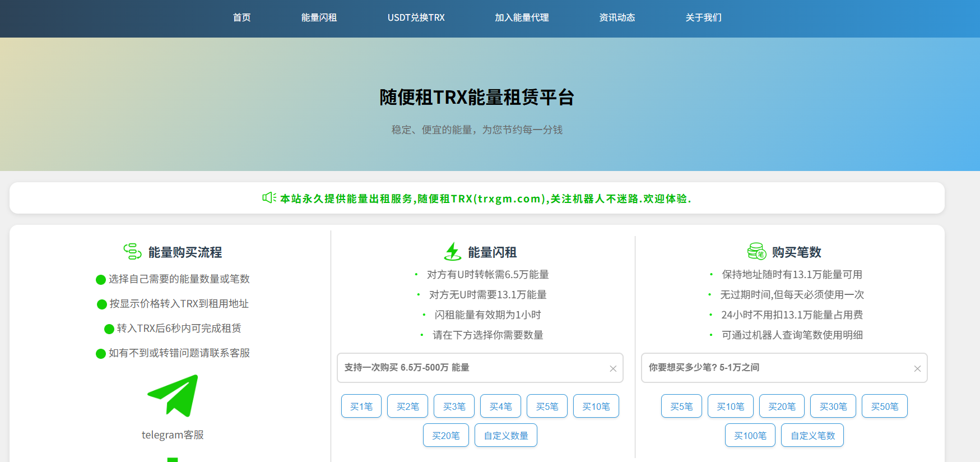This screenshot has height=462, width=980.
Task: Choose 买30笔 option
Action: 833,406
